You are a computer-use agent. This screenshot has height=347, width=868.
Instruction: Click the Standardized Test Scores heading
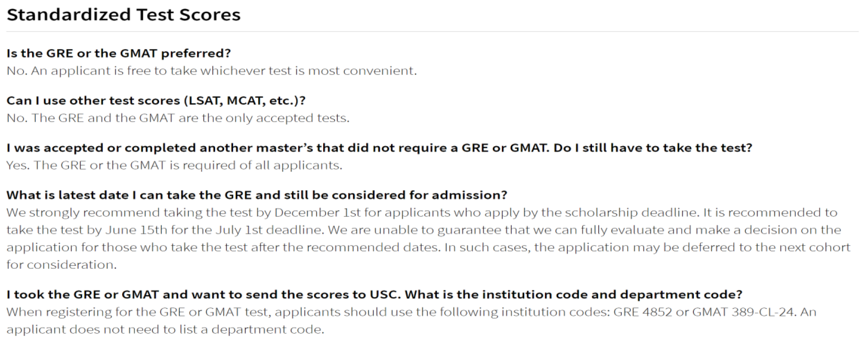click(x=124, y=15)
